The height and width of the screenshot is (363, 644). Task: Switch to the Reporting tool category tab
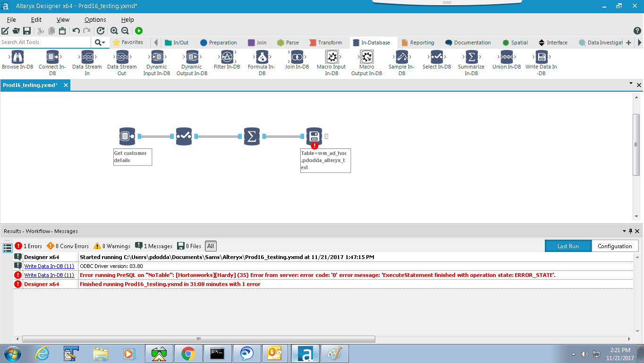coord(418,42)
